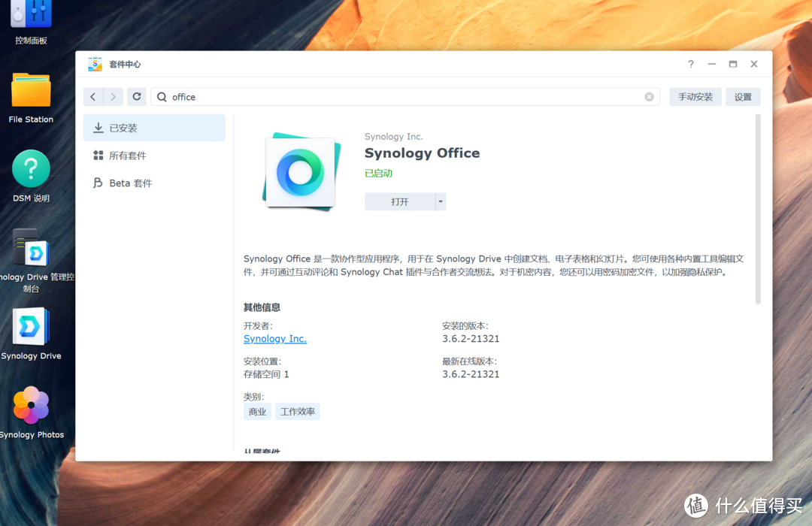
Task: Click the 已启动 running status
Action: tap(378, 174)
